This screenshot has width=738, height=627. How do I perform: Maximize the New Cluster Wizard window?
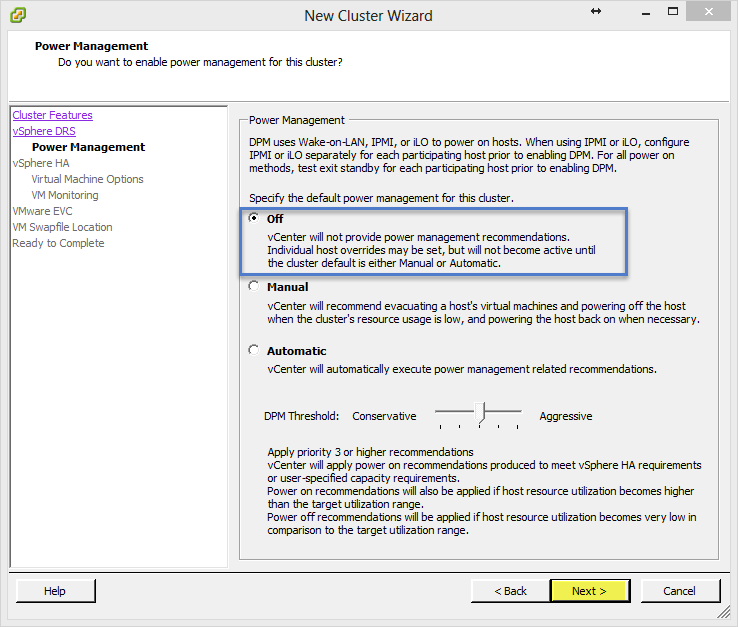(x=673, y=11)
